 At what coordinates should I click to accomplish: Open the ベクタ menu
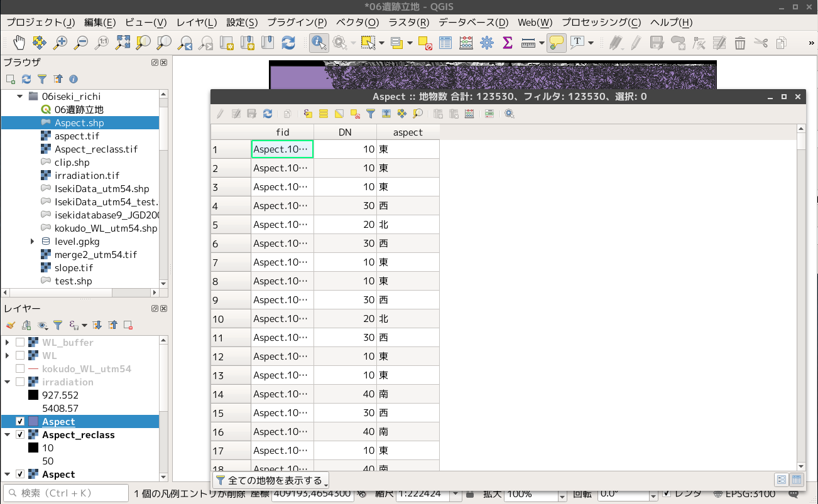click(357, 23)
